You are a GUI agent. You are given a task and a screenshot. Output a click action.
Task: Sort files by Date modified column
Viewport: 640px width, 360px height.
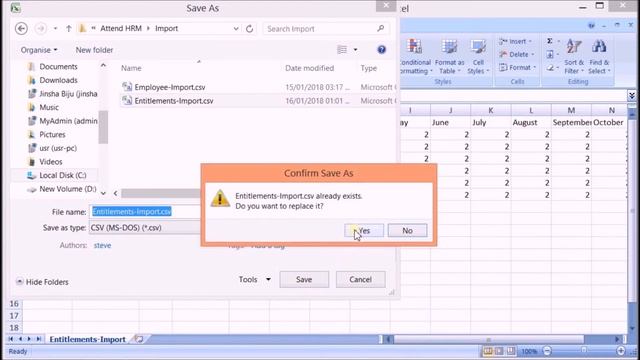point(309,68)
